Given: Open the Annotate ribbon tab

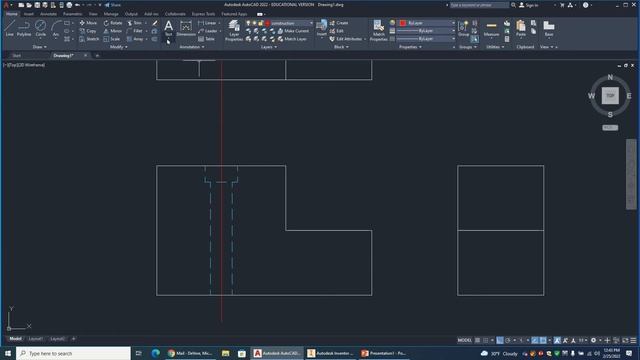Looking at the screenshot, I should click(x=48, y=14).
